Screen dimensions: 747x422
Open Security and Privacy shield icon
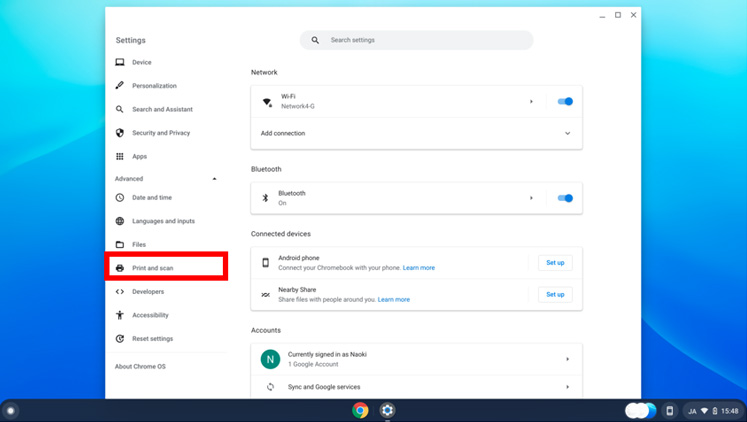[120, 133]
